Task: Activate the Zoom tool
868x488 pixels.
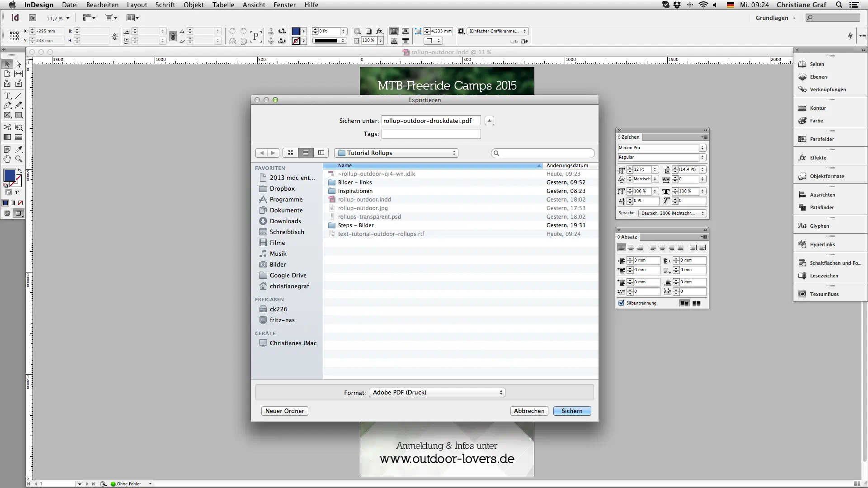Action: (19, 159)
